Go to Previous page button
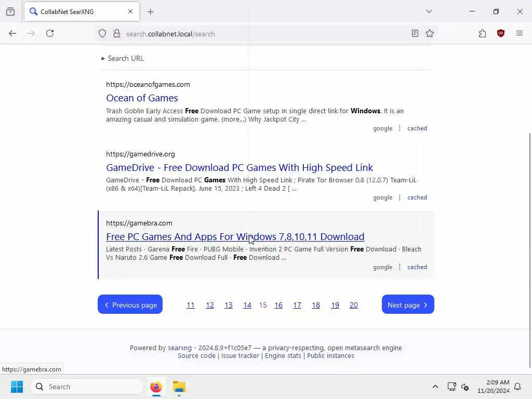 click(130, 304)
